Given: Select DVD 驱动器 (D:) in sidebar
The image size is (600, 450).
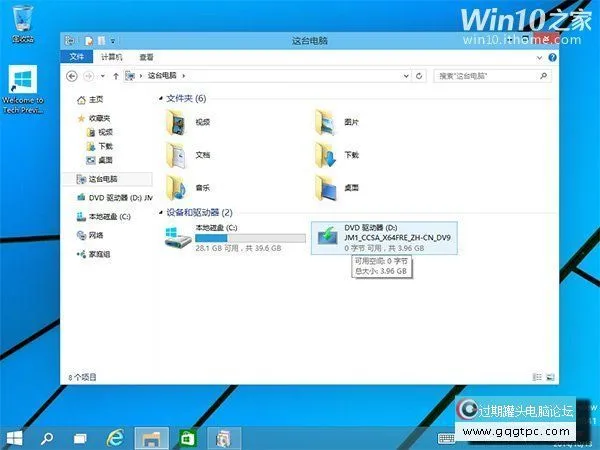Looking at the screenshot, I should pos(115,197).
